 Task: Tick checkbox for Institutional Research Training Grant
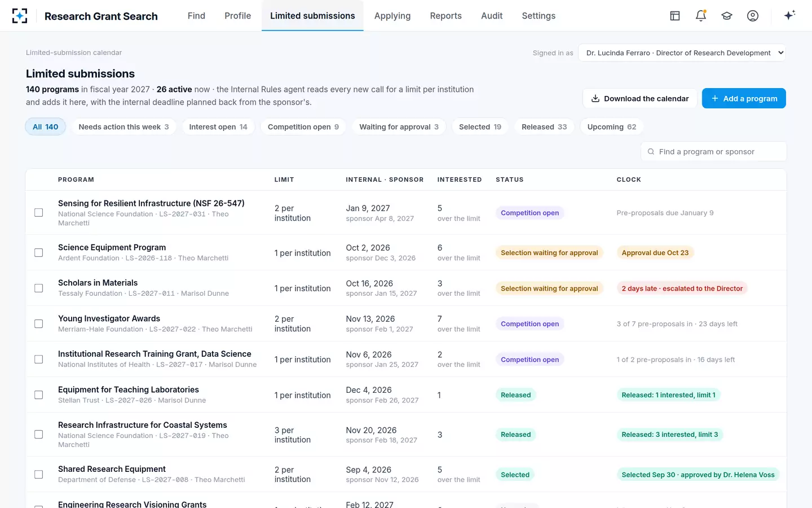(39, 359)
